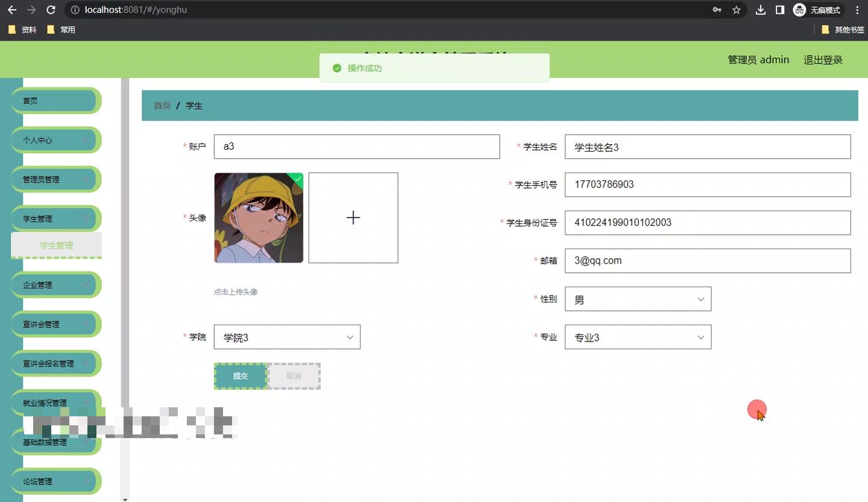Click the plus icon to upload avatar
Screen dimensions: 868x502
353,218
